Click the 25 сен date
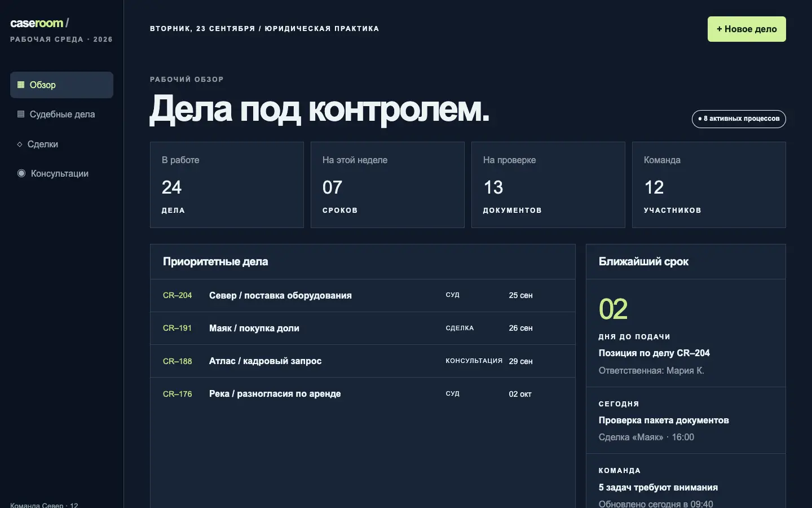 pyautogui.click(x=520, y=295)
